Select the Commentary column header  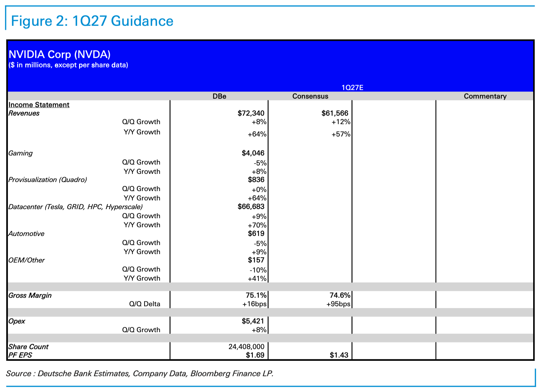pyautogui.click(x=485, y=96)
